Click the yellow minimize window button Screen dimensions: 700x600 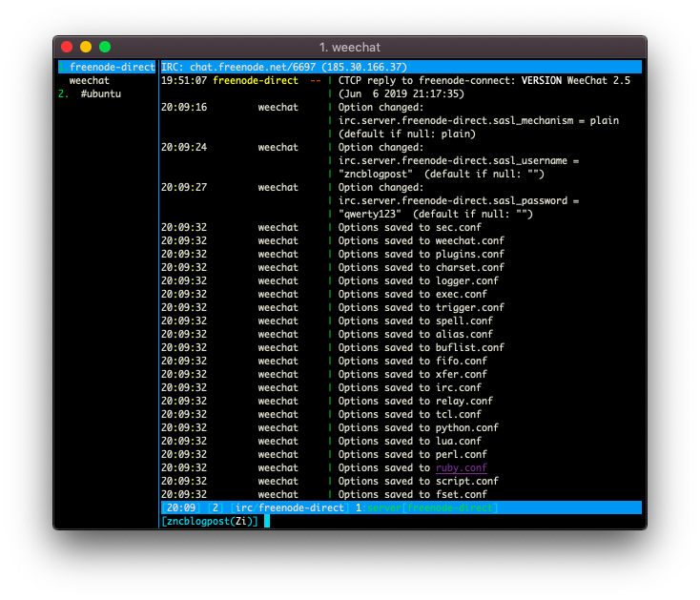[86, 47]
